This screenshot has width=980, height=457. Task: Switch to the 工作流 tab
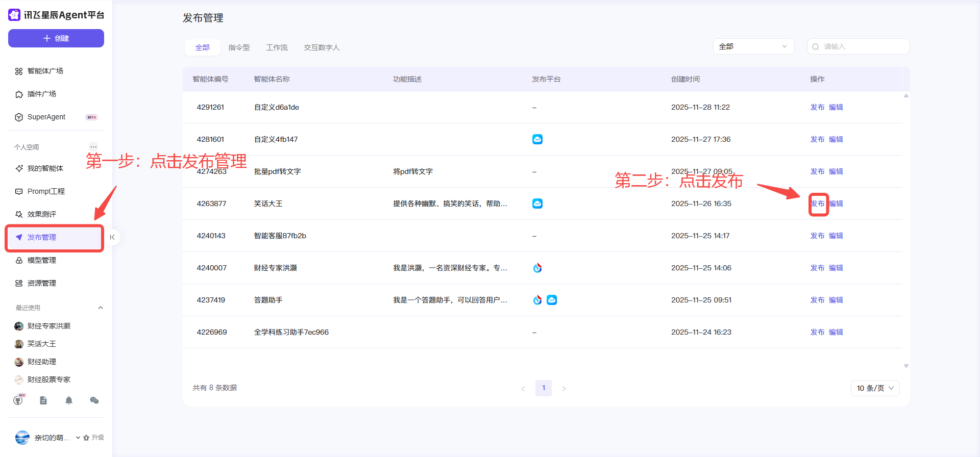[x=277, y=47]
